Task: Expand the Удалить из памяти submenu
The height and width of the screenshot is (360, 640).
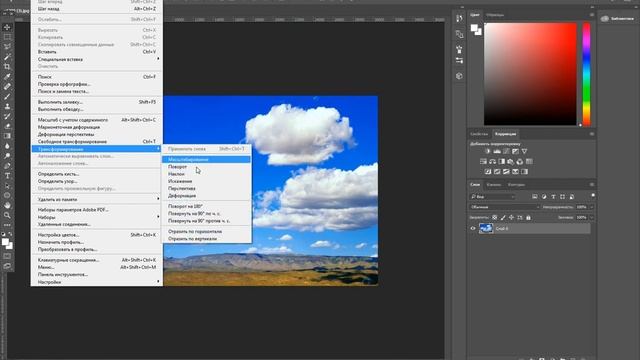Action: click(x=97, y=199)
